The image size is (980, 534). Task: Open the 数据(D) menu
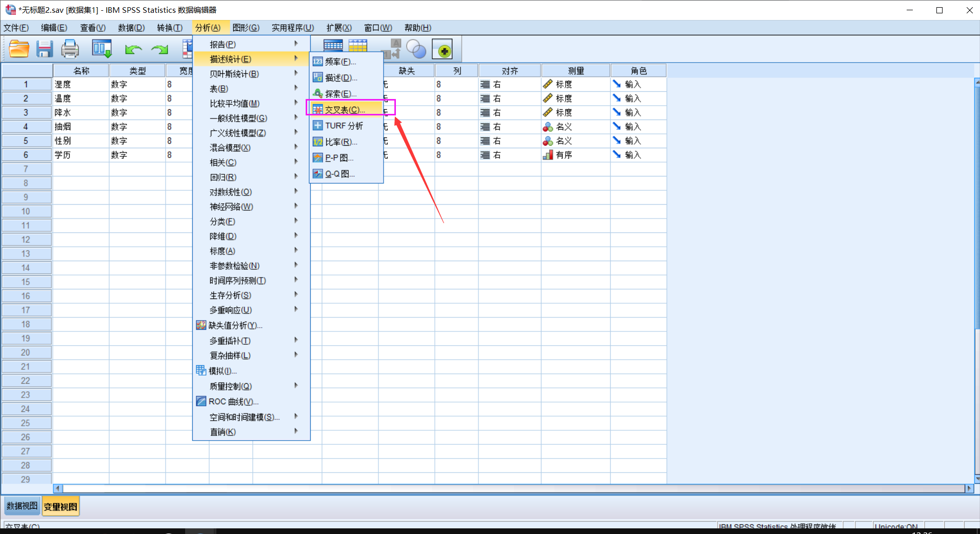point(131,28)
